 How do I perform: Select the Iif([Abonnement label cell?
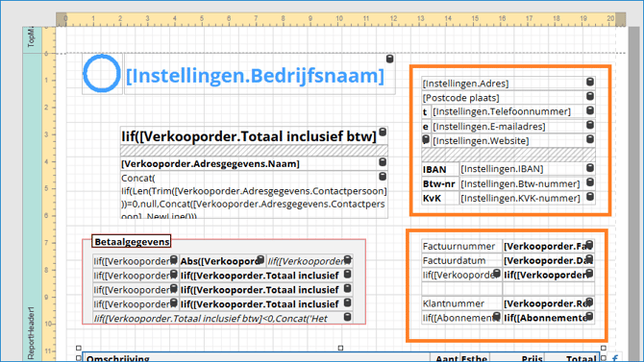[x=461, y=318]
